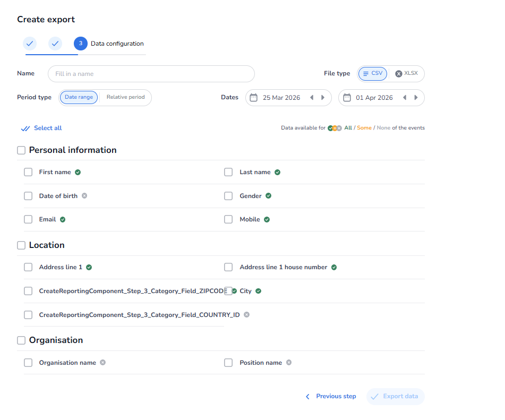Screen dimensions: 505x420
Task: Check the Organisation name checkbox
Action: click(28, 363)
